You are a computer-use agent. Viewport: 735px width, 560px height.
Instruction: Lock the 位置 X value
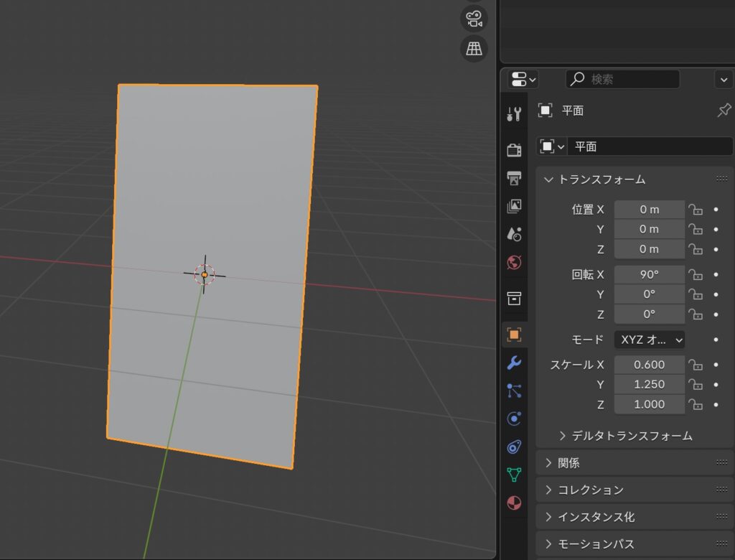pos(695,210)
